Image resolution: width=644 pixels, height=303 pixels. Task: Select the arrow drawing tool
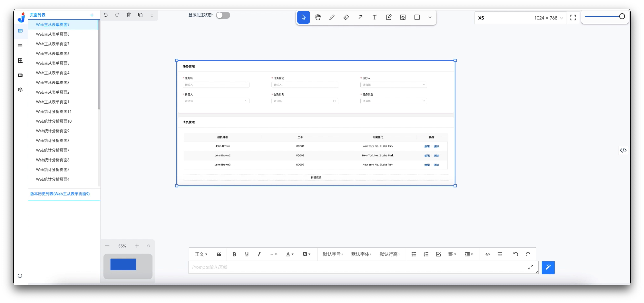pyautogui.click(x=360, y=17)
